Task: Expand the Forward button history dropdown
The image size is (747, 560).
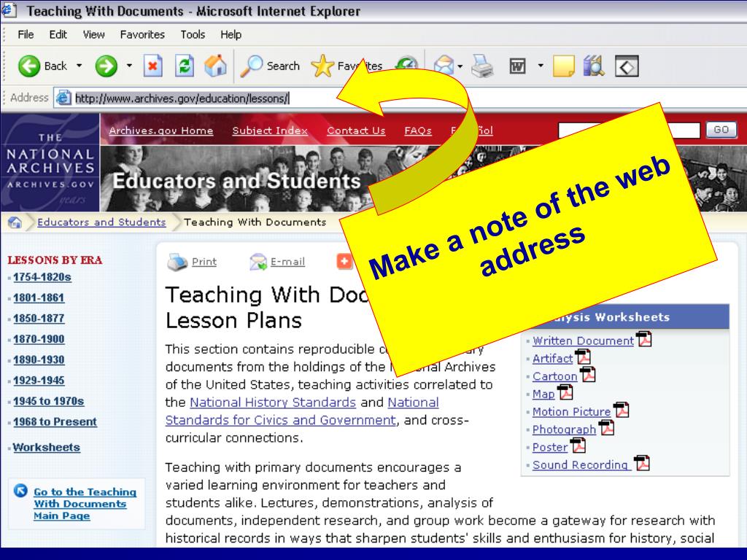Action: [129, 66]
